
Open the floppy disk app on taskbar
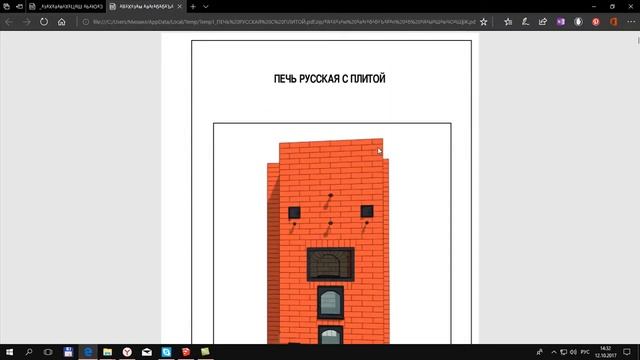[68, 352]
